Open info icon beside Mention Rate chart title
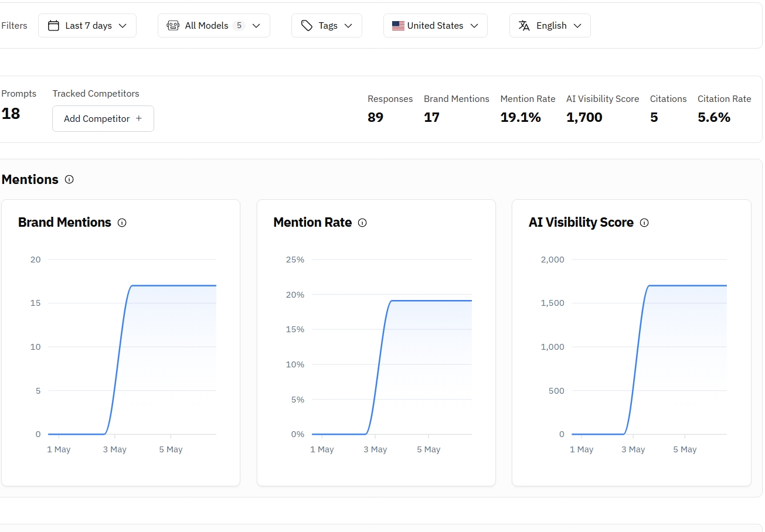The image size is (765, 532). [x=362, y=223]
